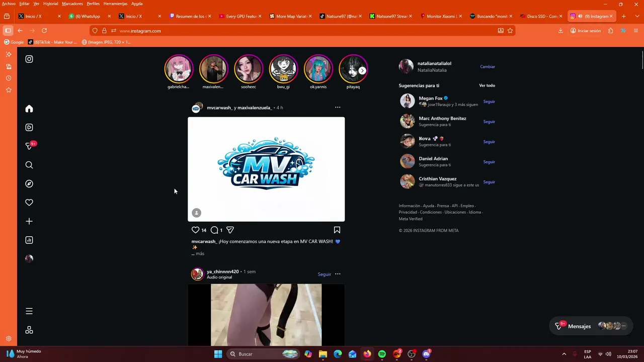Image resolution: width=644 pixels, height=362 pixels.
Task: Follow Cristhian Vazquez suggestion
Action: [489, 182]
